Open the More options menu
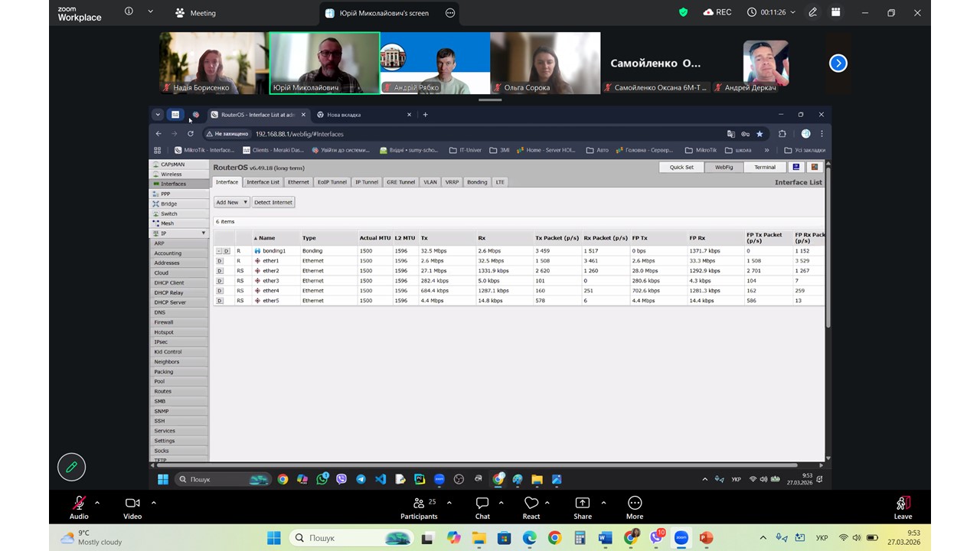 click(634, 507)
